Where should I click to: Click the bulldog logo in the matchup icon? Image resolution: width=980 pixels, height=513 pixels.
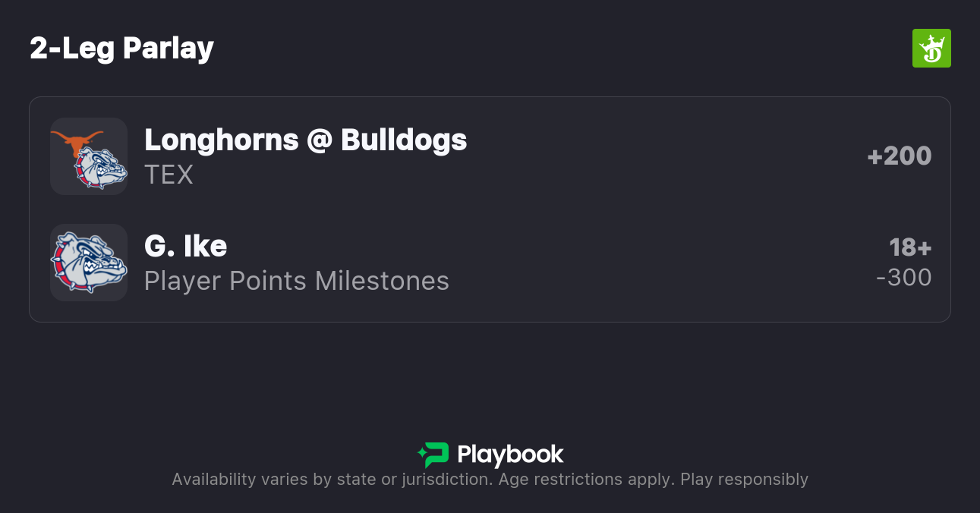pos(101,168)
